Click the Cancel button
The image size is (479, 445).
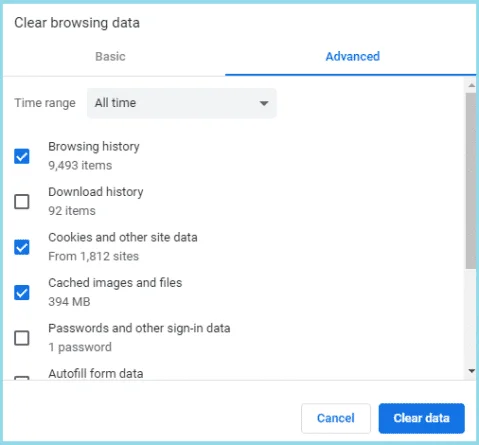(x=336, y=418)
